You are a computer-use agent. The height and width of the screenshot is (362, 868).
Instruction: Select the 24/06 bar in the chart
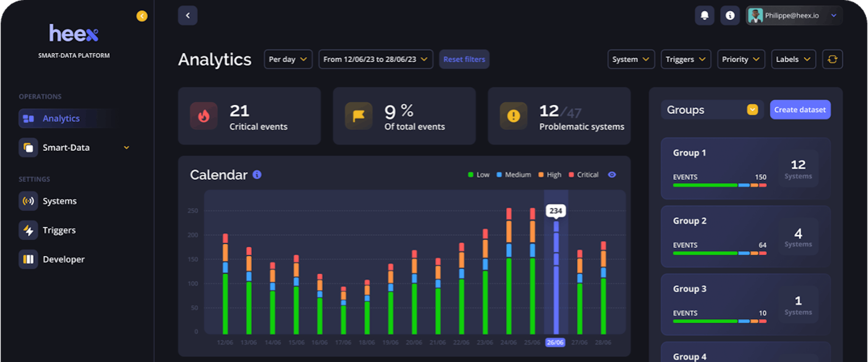coord(509,271)
